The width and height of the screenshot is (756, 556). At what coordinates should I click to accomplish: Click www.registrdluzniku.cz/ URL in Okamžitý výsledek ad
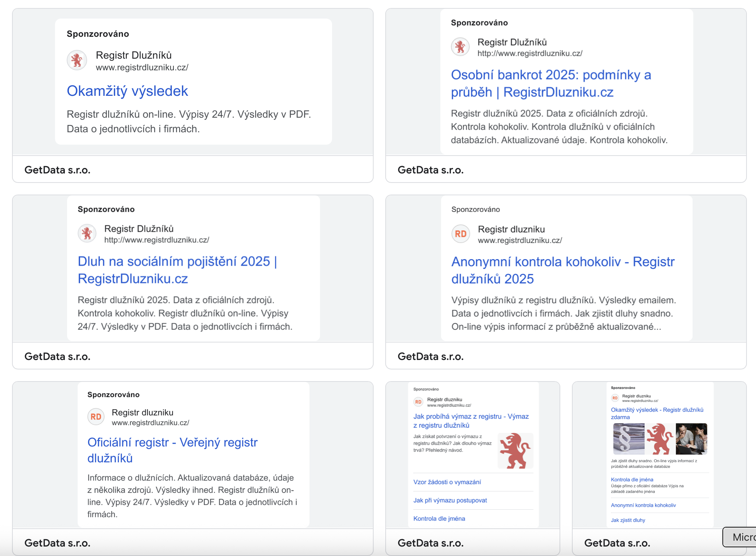click(x=142, y=67)
